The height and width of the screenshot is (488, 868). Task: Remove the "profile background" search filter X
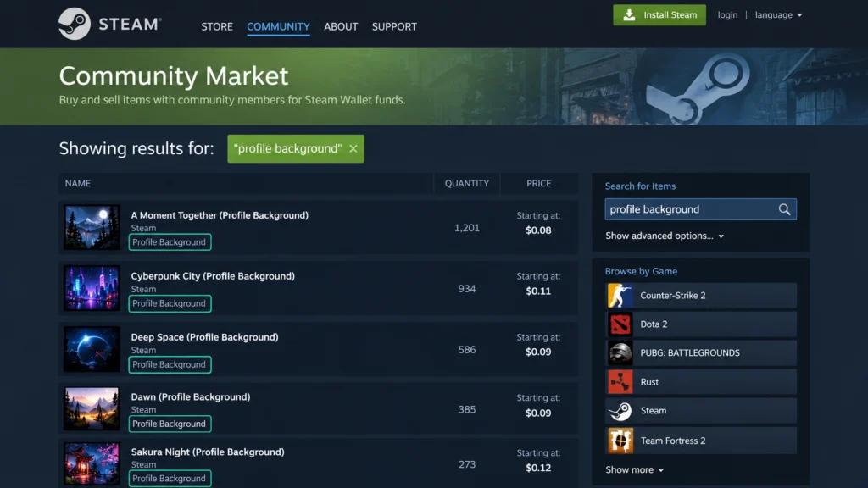coord(353,149)
